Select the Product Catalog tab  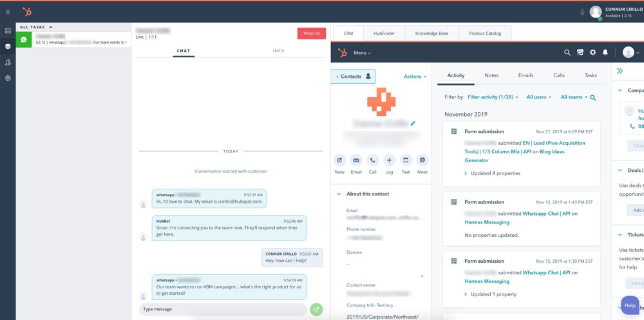tap(485, 33)
